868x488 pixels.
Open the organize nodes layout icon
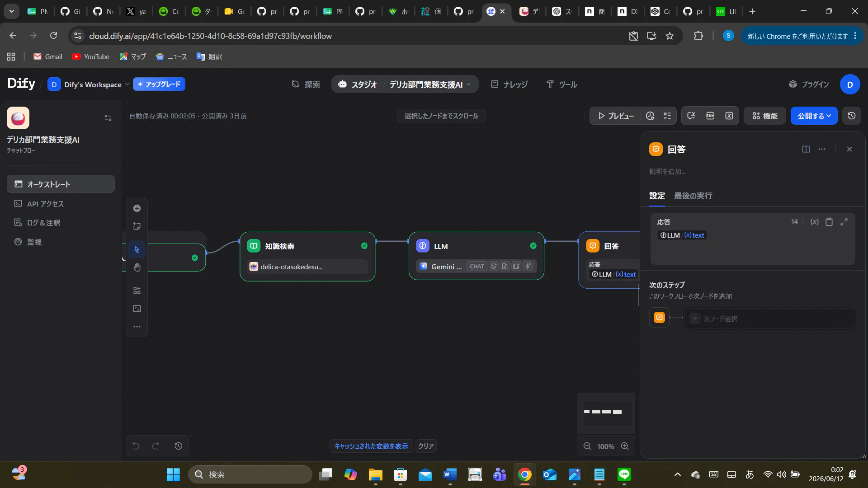coord(137,291)
